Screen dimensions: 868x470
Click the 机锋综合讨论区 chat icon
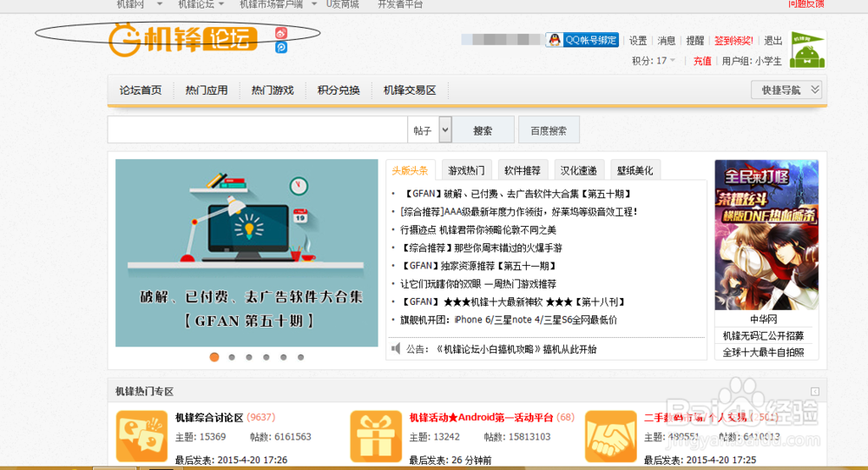click(141, 436)
